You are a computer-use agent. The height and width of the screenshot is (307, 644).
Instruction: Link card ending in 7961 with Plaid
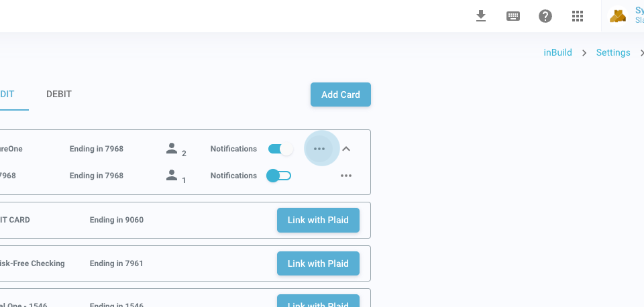[318, 263]
